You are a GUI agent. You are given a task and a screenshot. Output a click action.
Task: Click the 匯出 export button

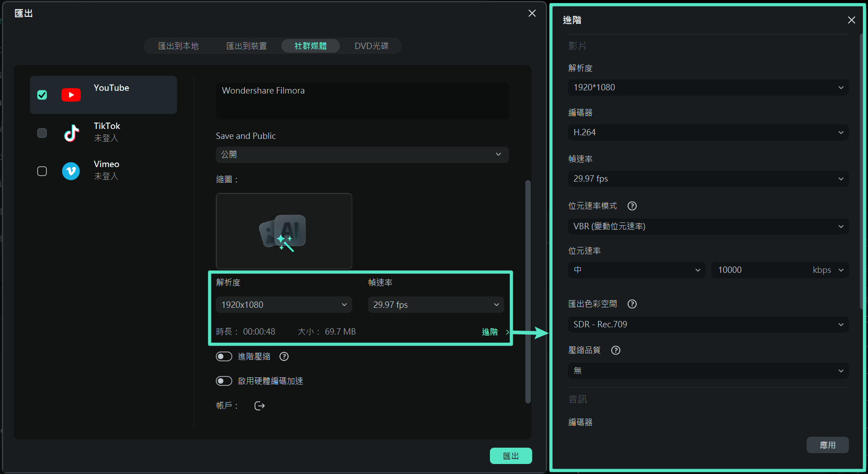[511, 456]
